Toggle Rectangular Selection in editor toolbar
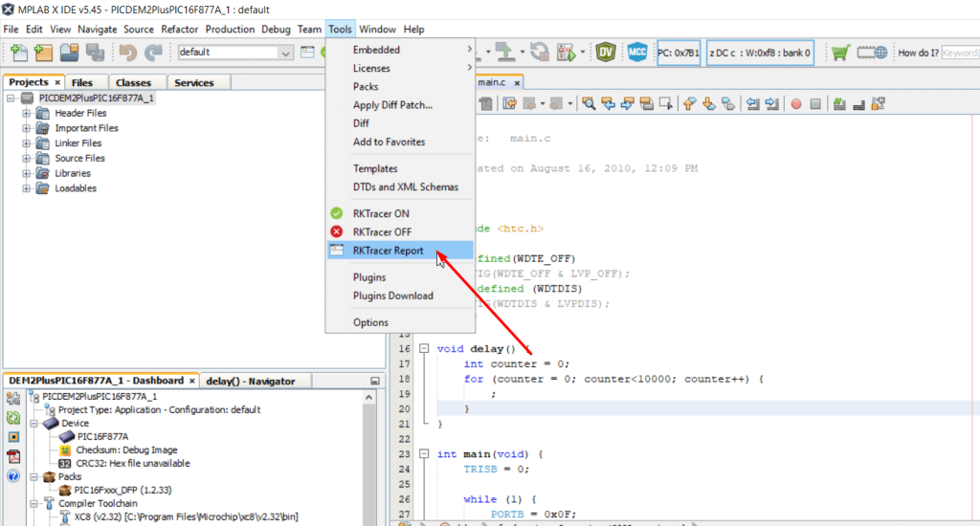 click(666, 103)
